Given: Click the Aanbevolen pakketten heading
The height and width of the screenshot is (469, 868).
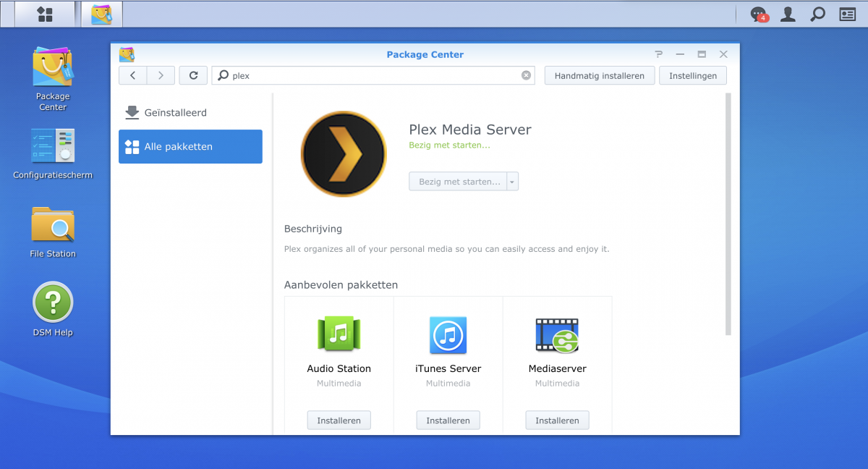Looking at the screenshot, I should tap(341, 285).
